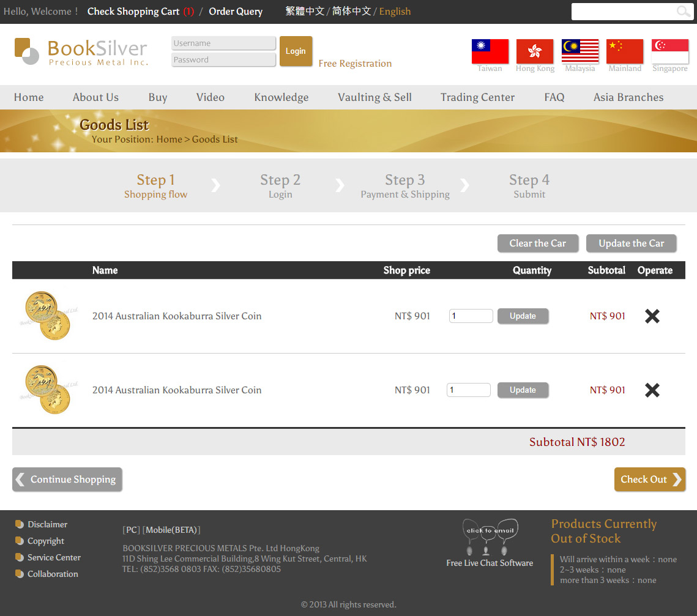Select the Mainland China flag
Image resolution: width=697 pixels, height=616 pixels.
point(625,51)
